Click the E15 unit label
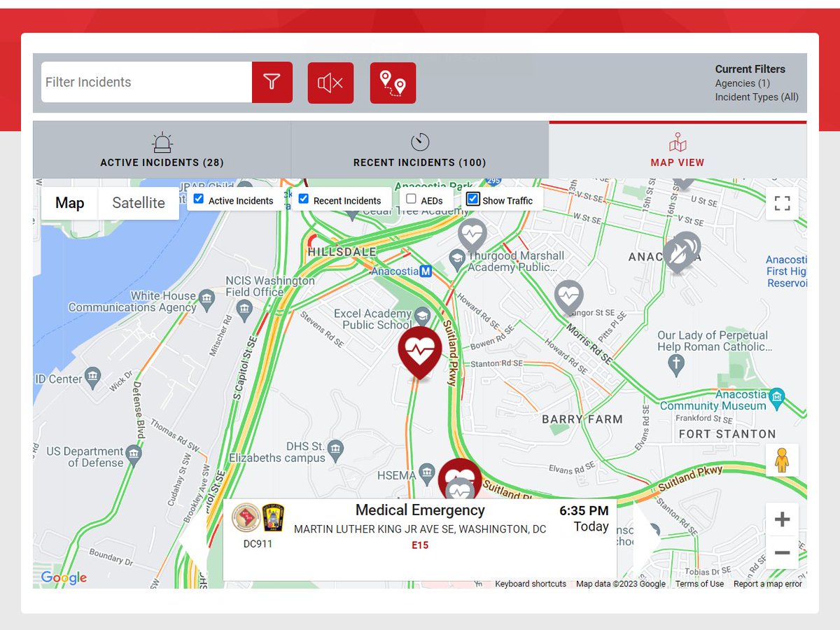This screenshot has height=630, width=840. (420, 545)
